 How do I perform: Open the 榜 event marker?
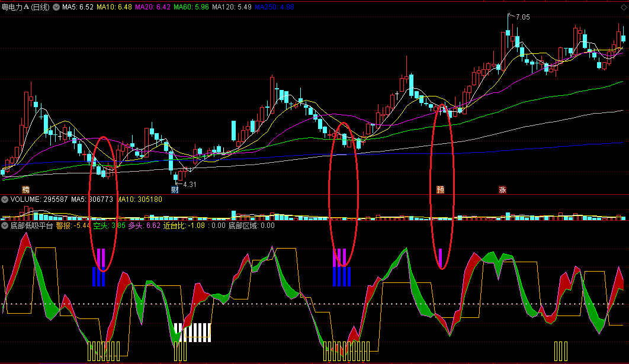(25, 189)
